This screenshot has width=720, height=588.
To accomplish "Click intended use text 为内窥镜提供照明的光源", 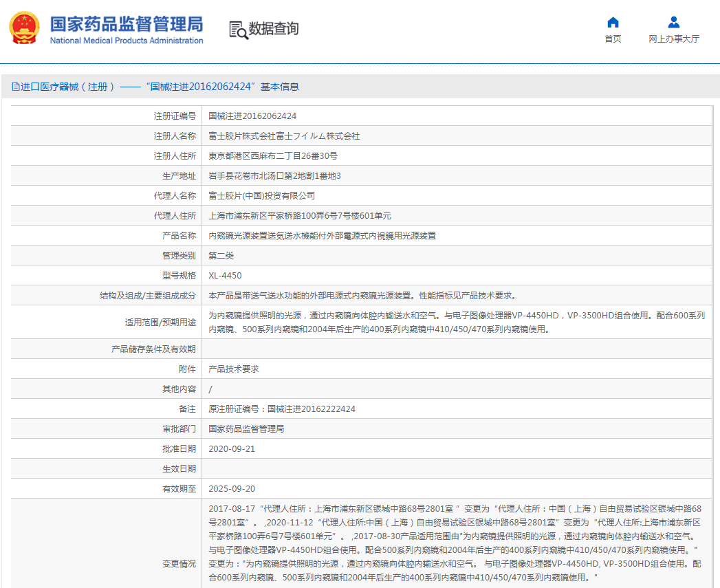I will (x=457, y=322).
